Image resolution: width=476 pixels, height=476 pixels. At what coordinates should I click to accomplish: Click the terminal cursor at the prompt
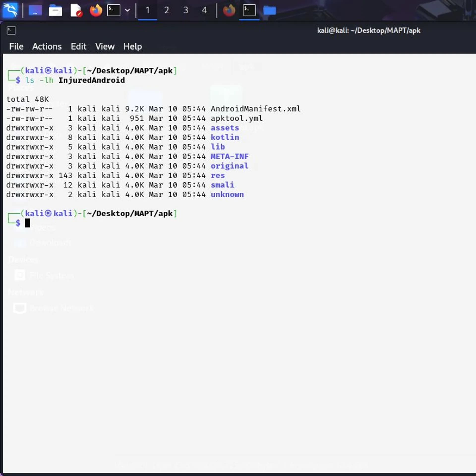(x=28, y=223)
